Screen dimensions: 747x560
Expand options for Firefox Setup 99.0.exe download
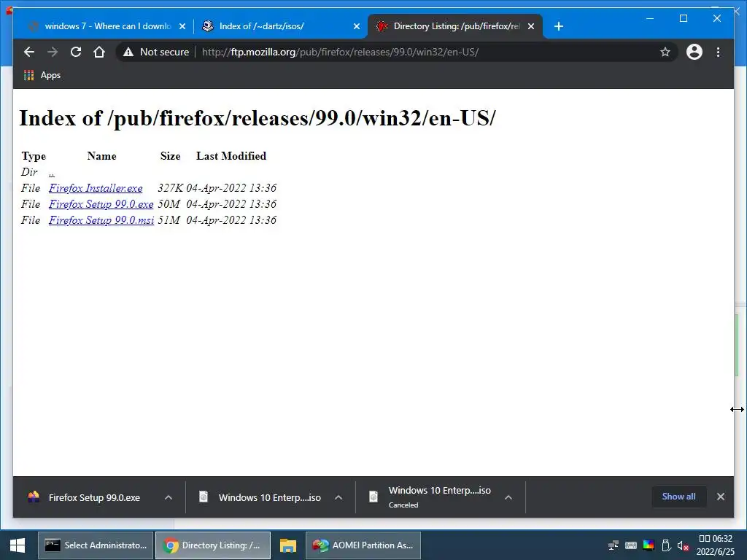coord(169,497)
